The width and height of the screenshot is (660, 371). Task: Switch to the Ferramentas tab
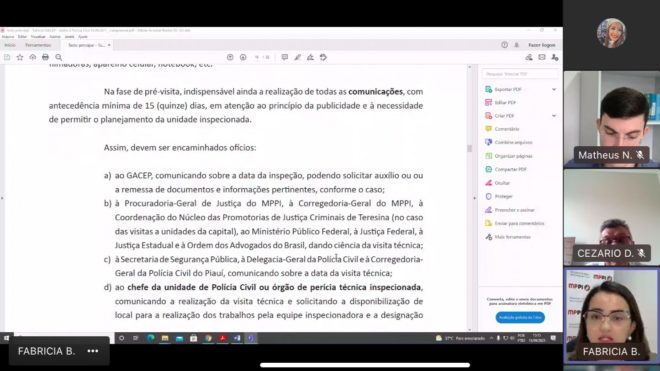point(38,45)
